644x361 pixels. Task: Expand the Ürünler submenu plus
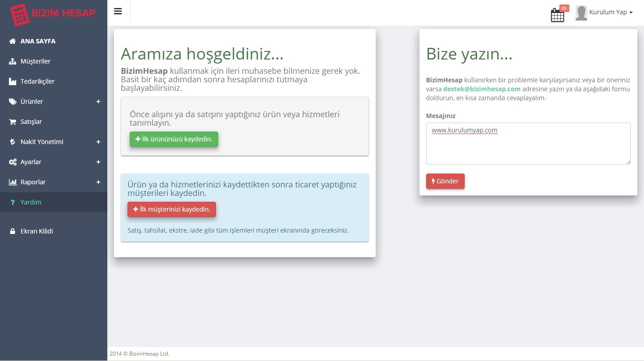coord(98,102)
